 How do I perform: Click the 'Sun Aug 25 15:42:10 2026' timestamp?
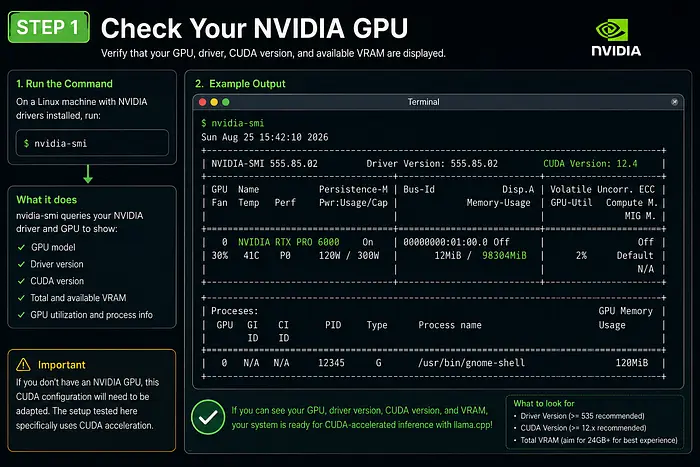[264, 137]
